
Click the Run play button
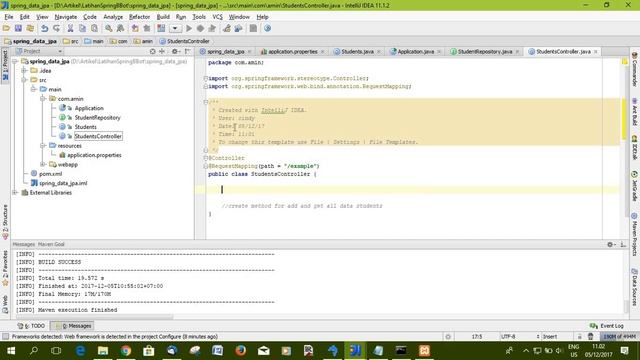point(189,28)
